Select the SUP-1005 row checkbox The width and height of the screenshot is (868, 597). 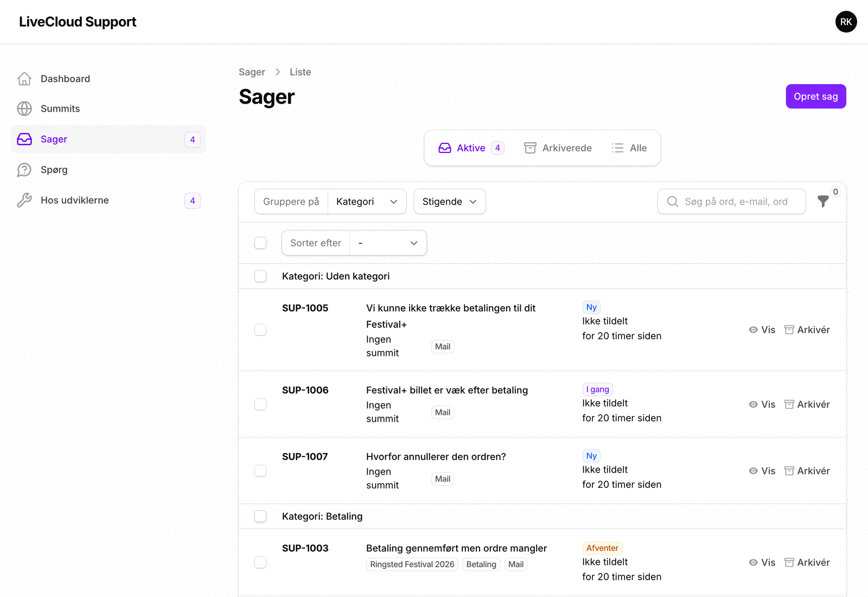click(260, 330)
